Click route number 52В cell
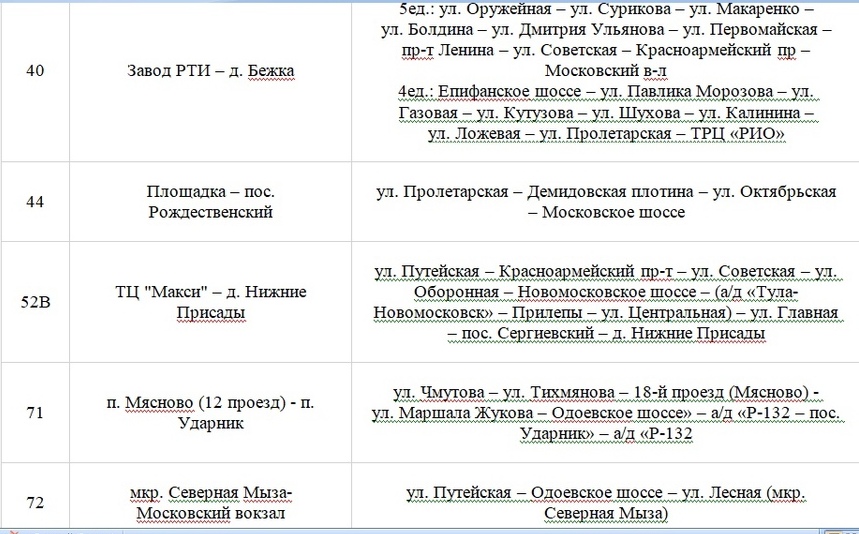The image size is (859, 534). pos(35,302)
